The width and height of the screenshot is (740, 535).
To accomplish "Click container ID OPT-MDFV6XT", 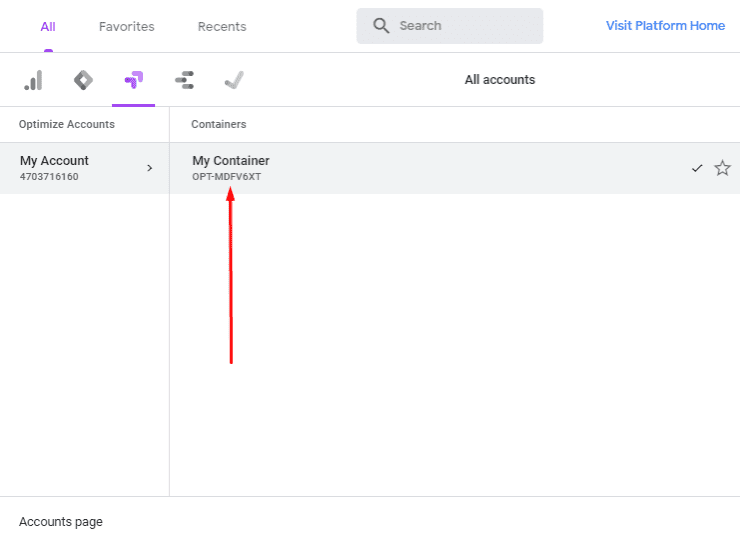I will tap(227, 177).
